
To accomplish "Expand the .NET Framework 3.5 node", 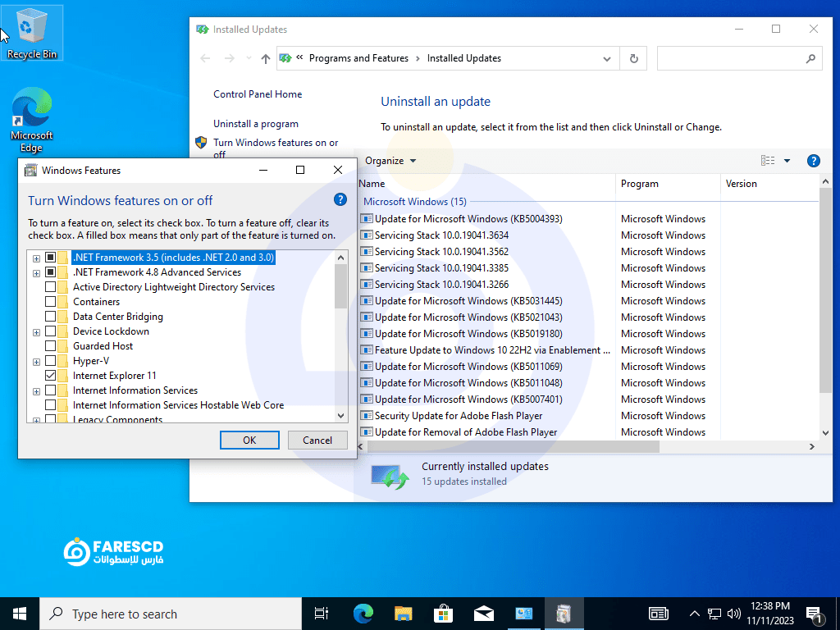I will coord(36,258).
